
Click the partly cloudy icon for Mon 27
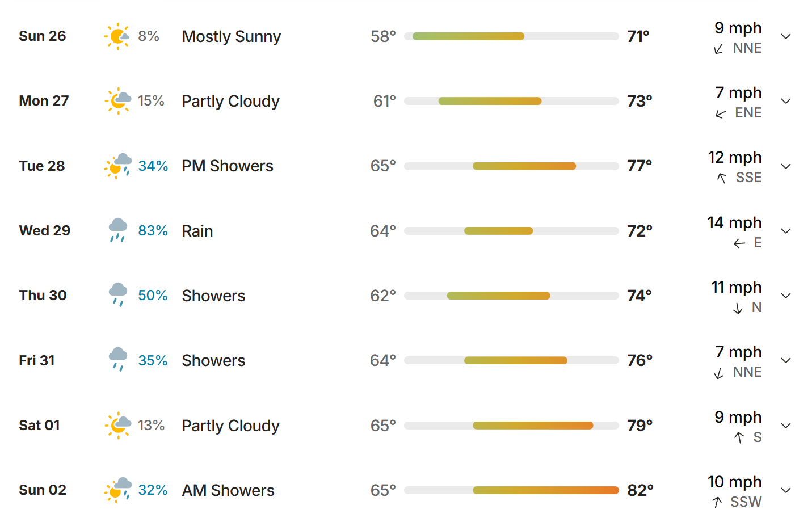point(118,101)
